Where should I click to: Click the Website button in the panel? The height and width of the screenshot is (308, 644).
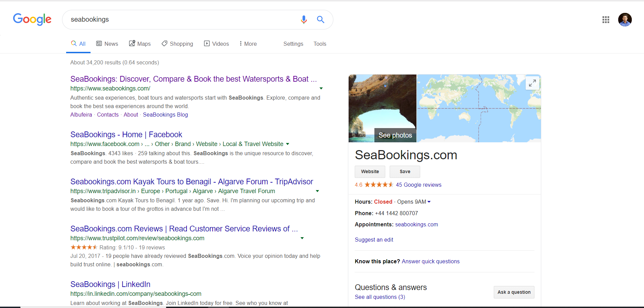(x=370, y=171)
